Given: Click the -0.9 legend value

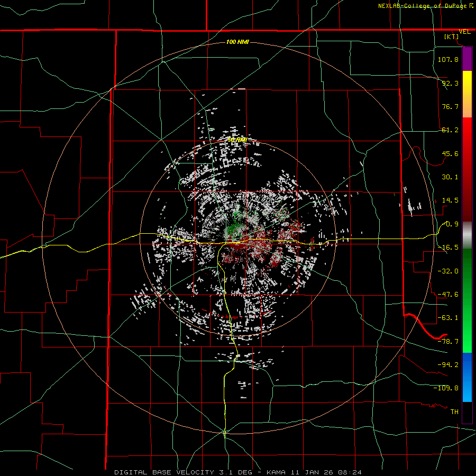Looking at the screenshot, I should pyautogui.click(x=450, y=224).
